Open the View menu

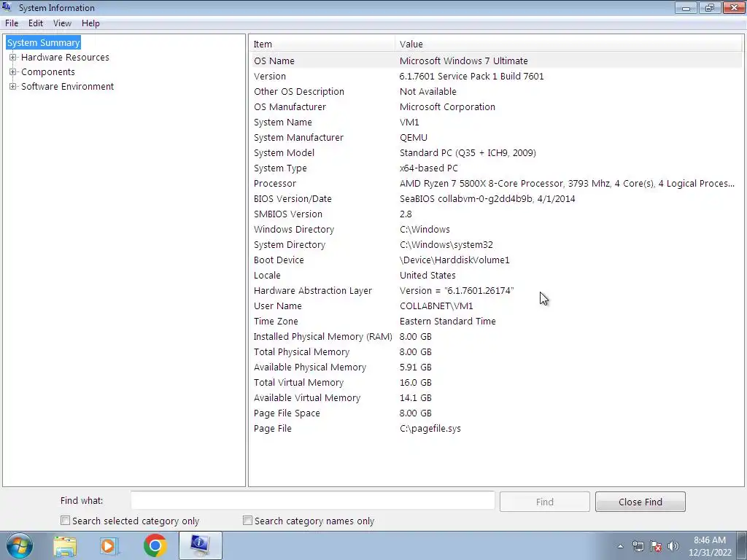(x=62, y=23)
